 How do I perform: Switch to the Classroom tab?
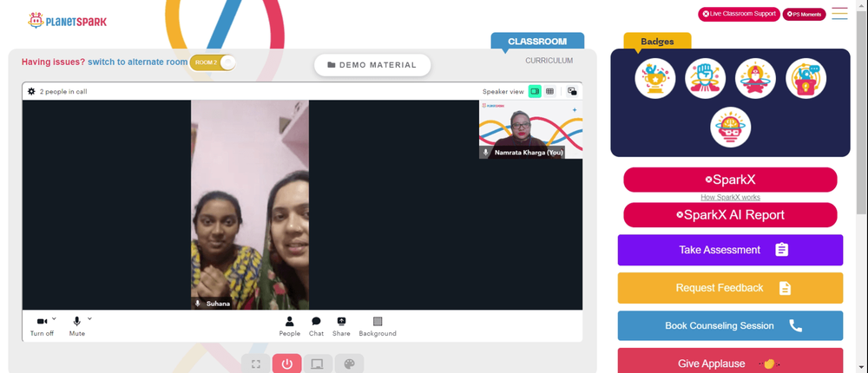pos(537,42)
